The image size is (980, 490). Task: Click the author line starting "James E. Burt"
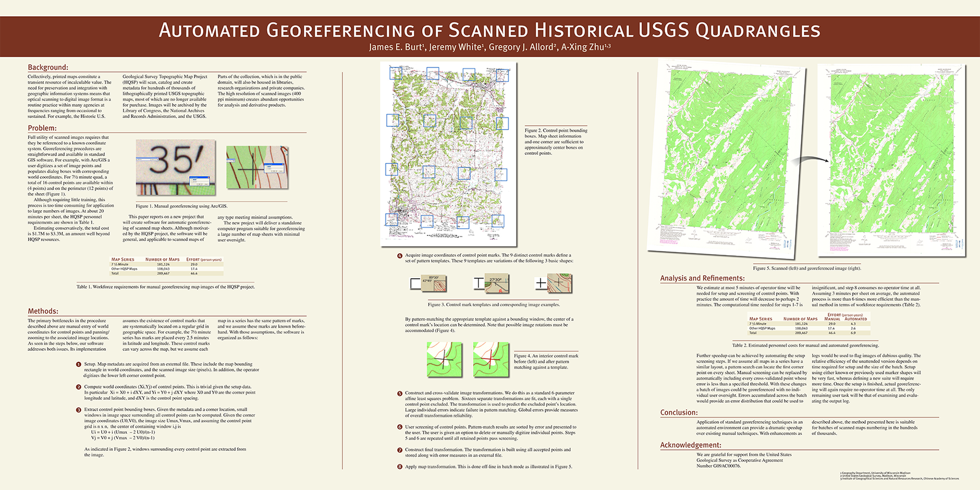click(489, 47)
